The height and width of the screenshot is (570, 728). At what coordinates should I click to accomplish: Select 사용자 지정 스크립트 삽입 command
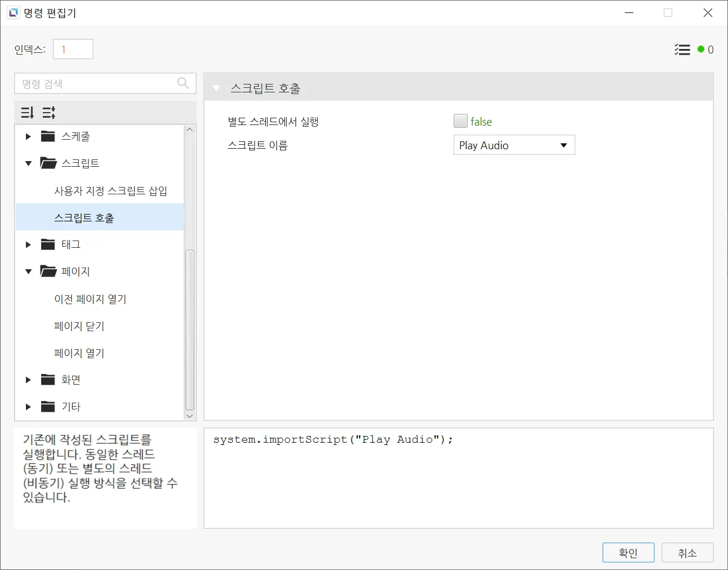110,191
